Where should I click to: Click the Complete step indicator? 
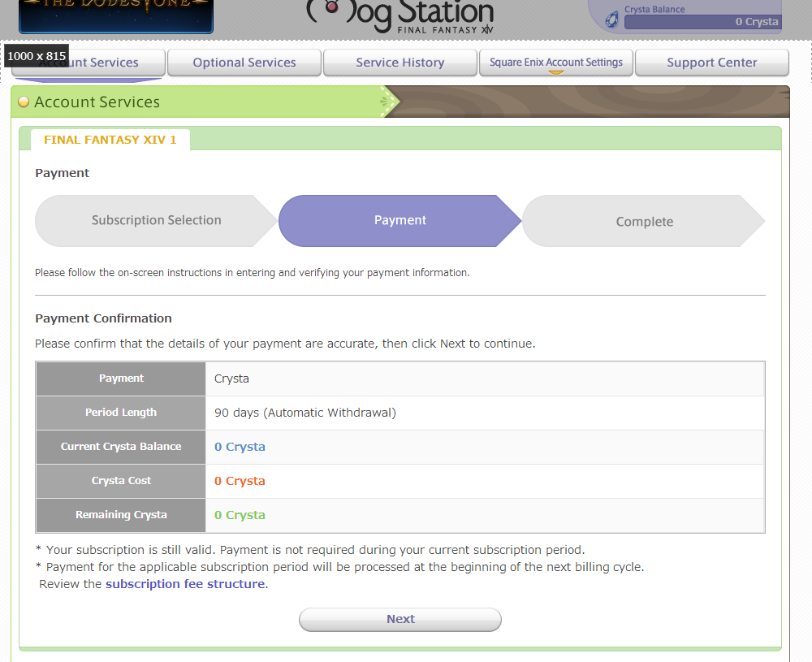point(644,221)
